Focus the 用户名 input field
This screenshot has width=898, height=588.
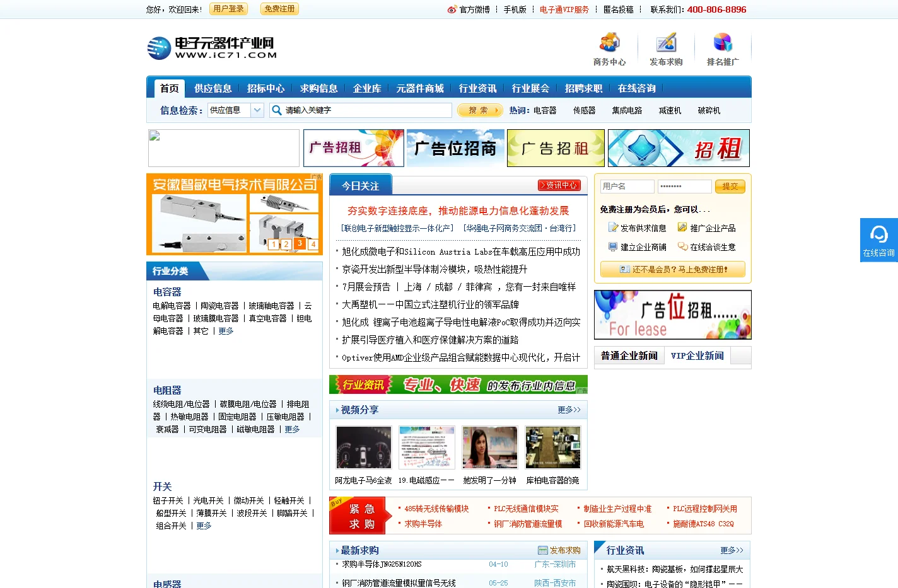coord(627,187)
